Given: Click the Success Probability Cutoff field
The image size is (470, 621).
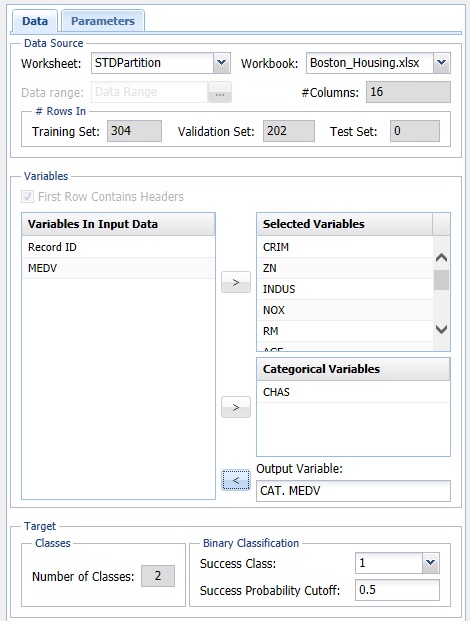Looking at the screenshot, I should point(397,590).
